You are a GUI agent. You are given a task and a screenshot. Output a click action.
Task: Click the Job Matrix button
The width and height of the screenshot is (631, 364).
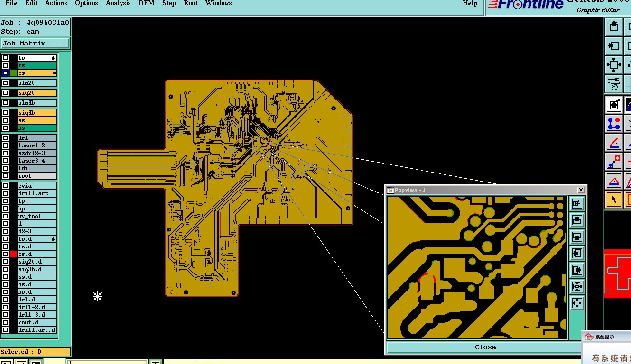pos(36,44)
